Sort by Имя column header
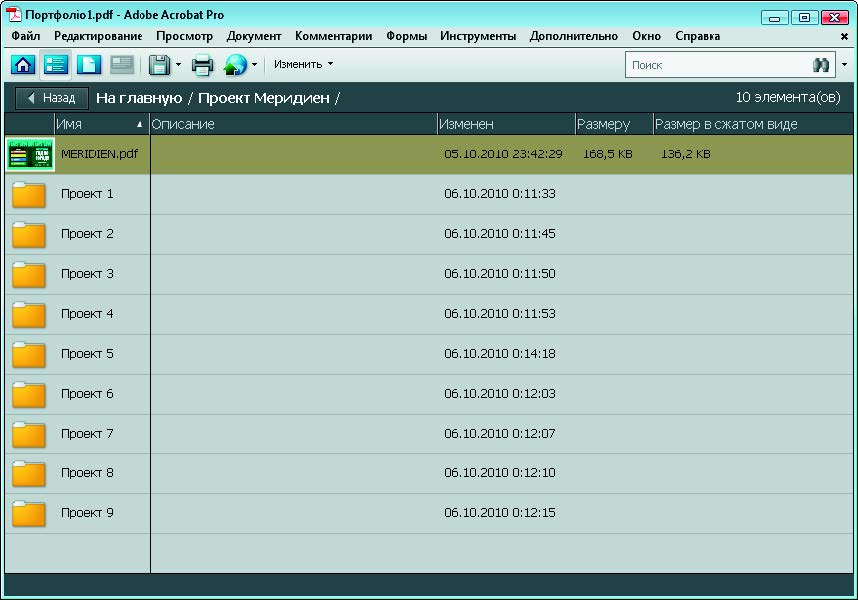Screen dimensions: 858x600 click(x=102, y=124)
